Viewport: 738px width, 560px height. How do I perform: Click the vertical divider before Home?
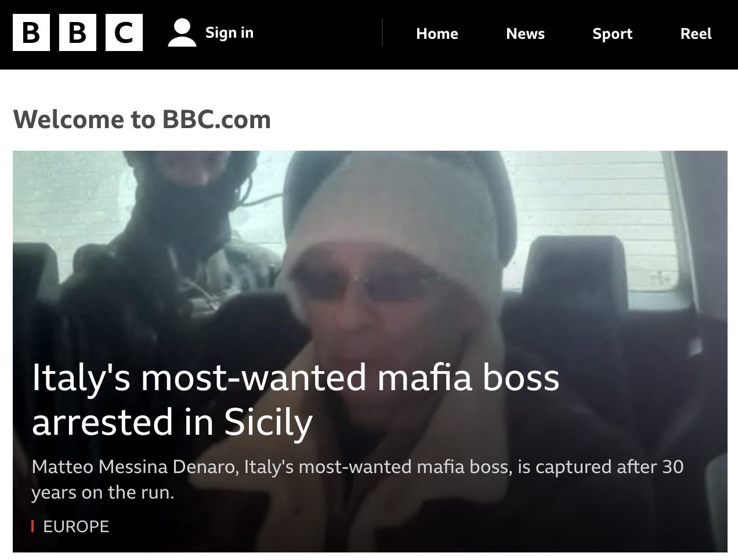click(x=382, y=32)
